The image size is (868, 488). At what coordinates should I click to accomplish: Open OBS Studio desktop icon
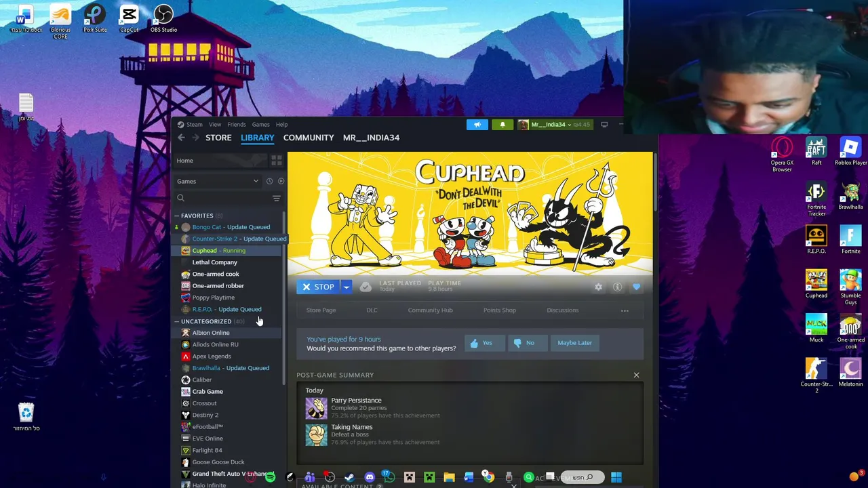click(163, 18)
